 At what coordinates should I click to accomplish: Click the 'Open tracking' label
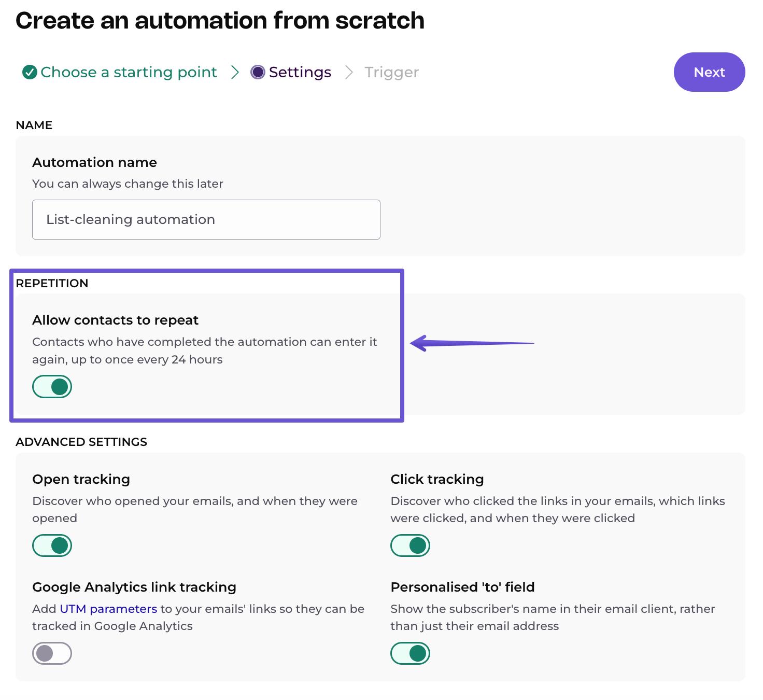coord(81,479)
